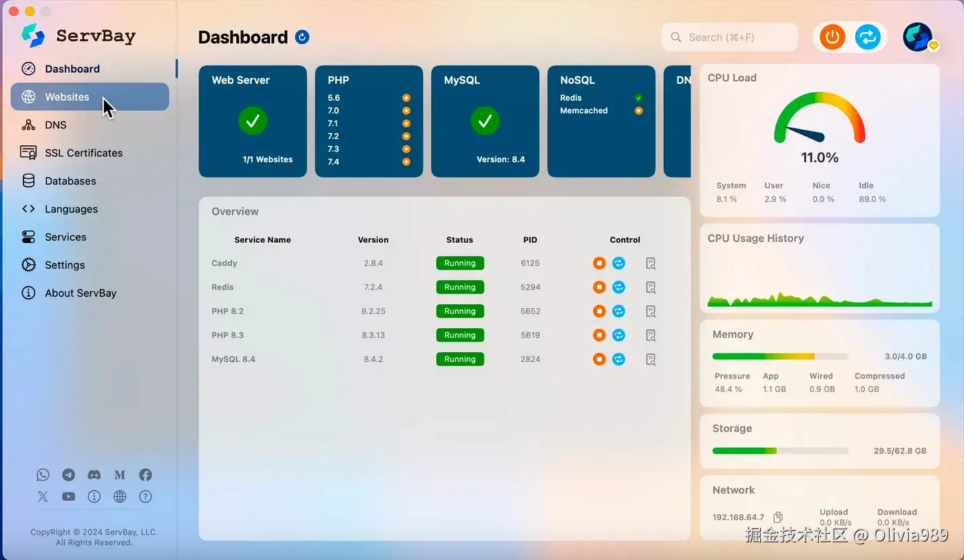This screenshot has height=560, width=964.
Task: Open About ServBay in the sidebar
Action: (x=90, y=293)
